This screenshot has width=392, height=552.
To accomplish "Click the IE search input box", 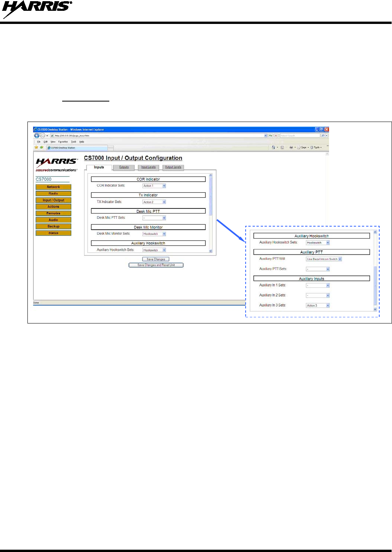I will (x=300, y=135).
